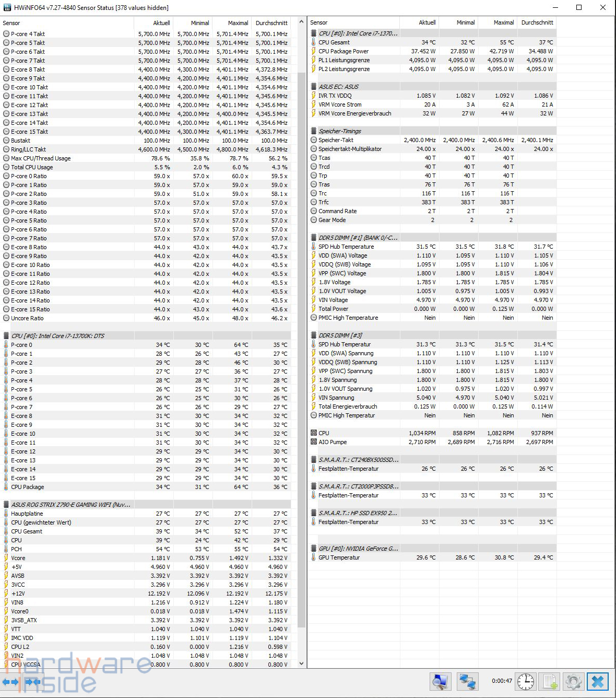616x698 pixels.
Task: Select the PL1 Leistungsgrenze row
Action: pos(432,60)
